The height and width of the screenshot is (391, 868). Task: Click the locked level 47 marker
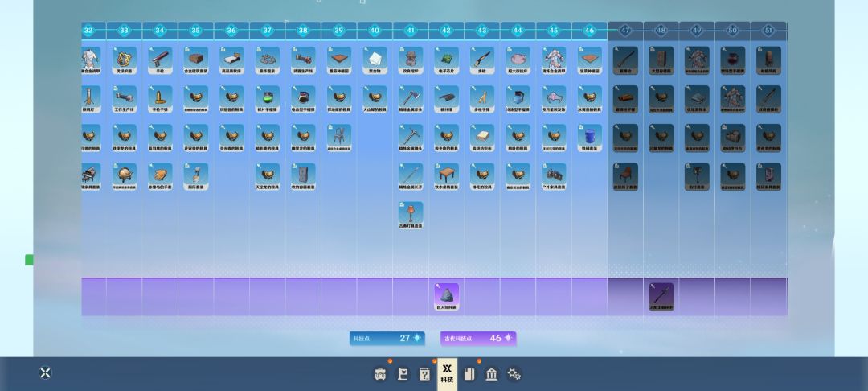pyautogui.click(x=625, y=31)
